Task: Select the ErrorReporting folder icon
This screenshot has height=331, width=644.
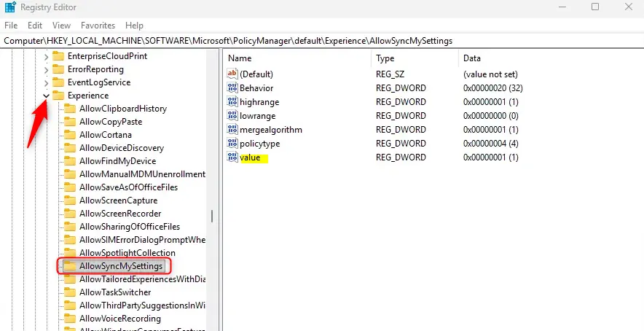Action: pos(59,69)
